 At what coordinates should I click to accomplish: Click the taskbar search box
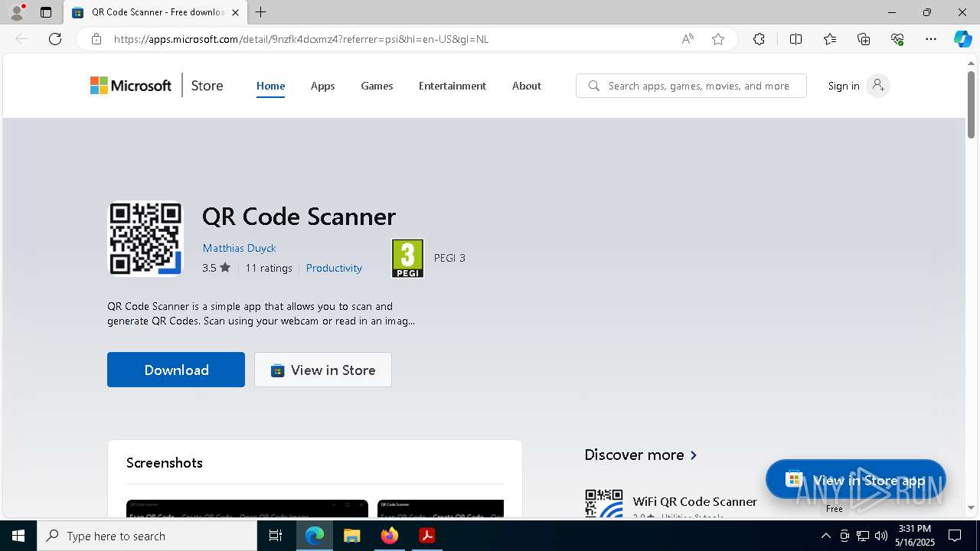[147, 536]
